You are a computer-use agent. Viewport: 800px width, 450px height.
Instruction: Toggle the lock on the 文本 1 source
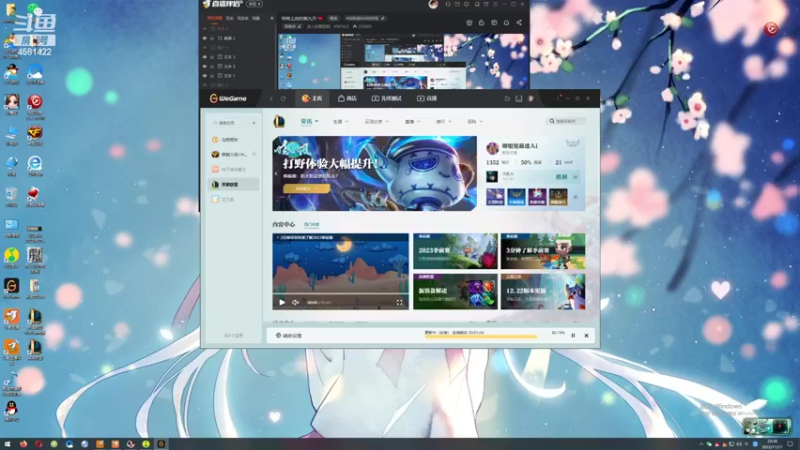212,76
